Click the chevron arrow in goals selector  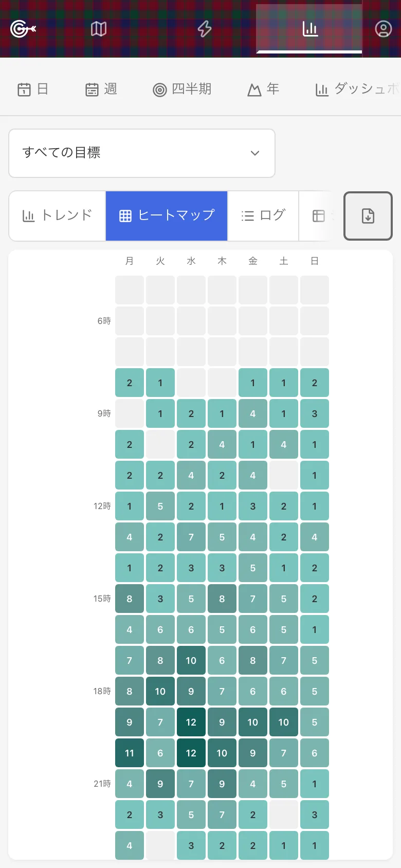(255, 153)
